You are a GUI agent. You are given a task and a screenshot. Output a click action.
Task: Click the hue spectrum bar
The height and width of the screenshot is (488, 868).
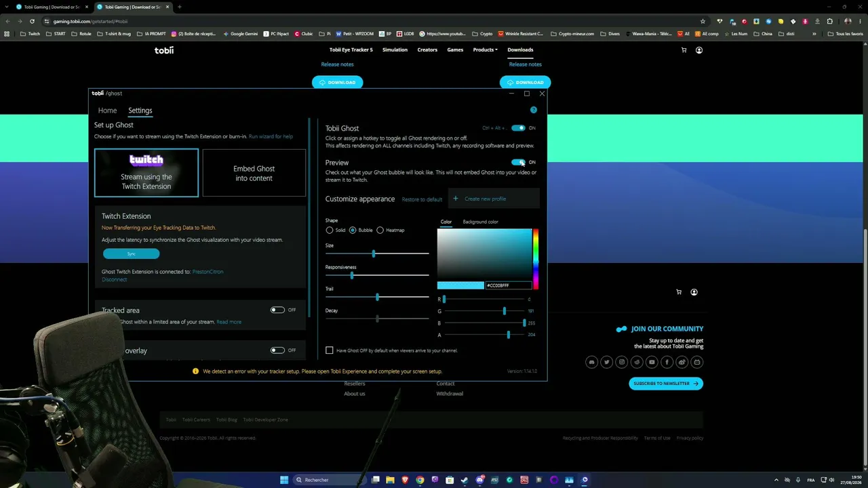pos(535,259)
